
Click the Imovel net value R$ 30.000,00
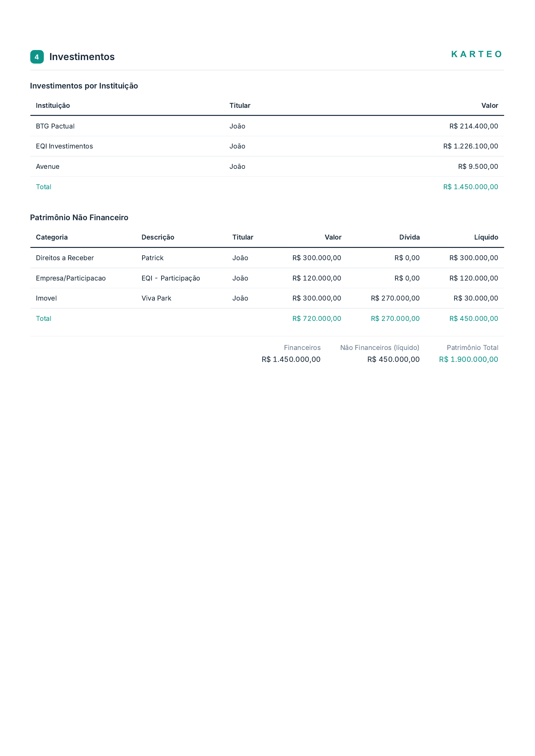476,298
